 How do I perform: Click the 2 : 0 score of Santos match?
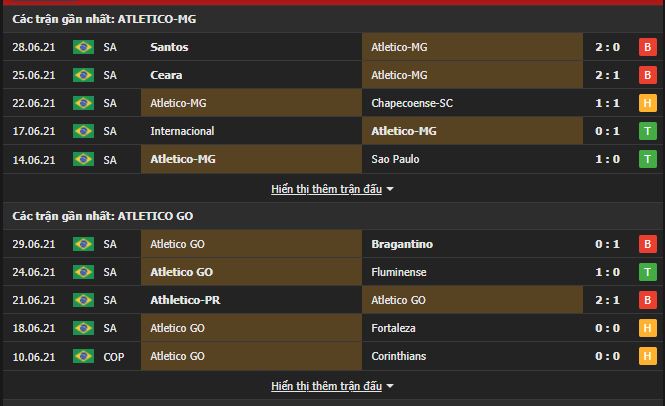coord(608,47)
